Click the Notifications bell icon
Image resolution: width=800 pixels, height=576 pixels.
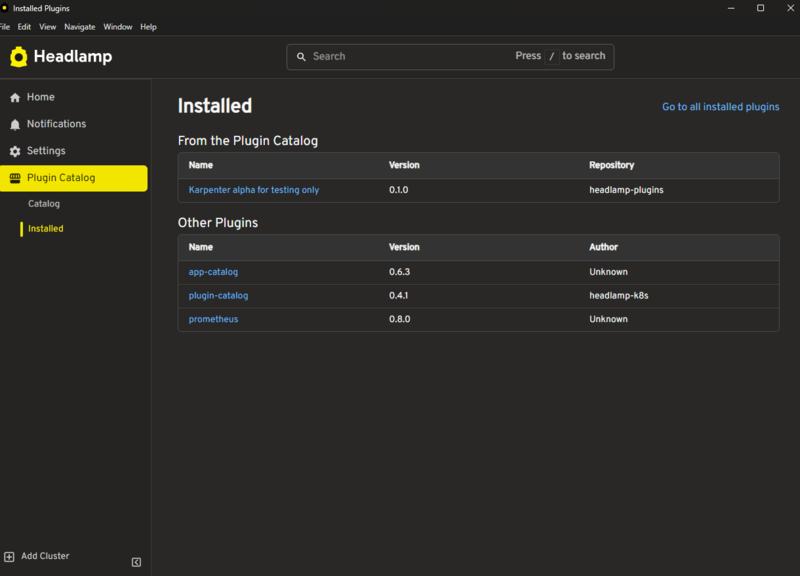click(x=15, y=124)
